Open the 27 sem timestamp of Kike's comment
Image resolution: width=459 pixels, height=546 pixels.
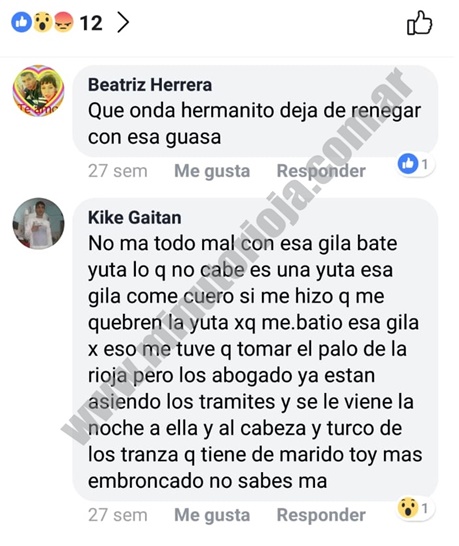coord(118,515)
